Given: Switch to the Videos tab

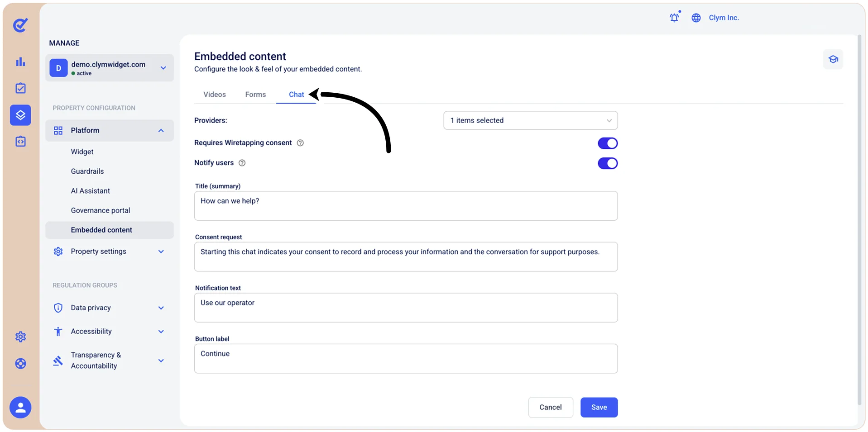Looking at the screenshot, I should [215, 95].
